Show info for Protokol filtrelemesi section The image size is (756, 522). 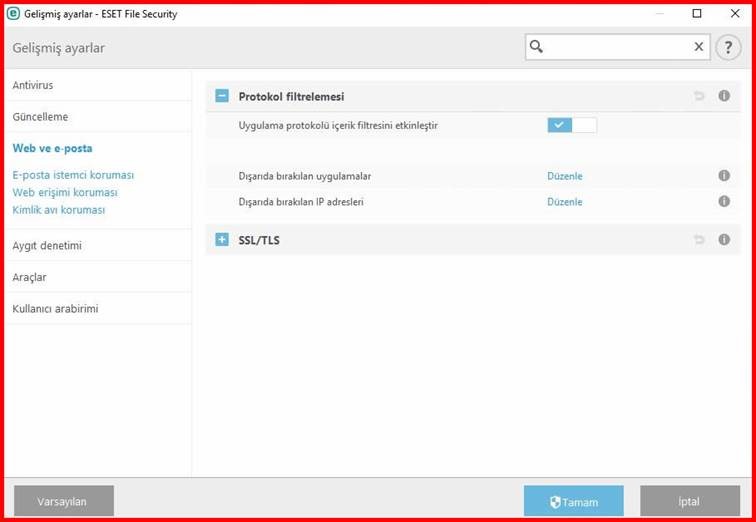point(724,96)
